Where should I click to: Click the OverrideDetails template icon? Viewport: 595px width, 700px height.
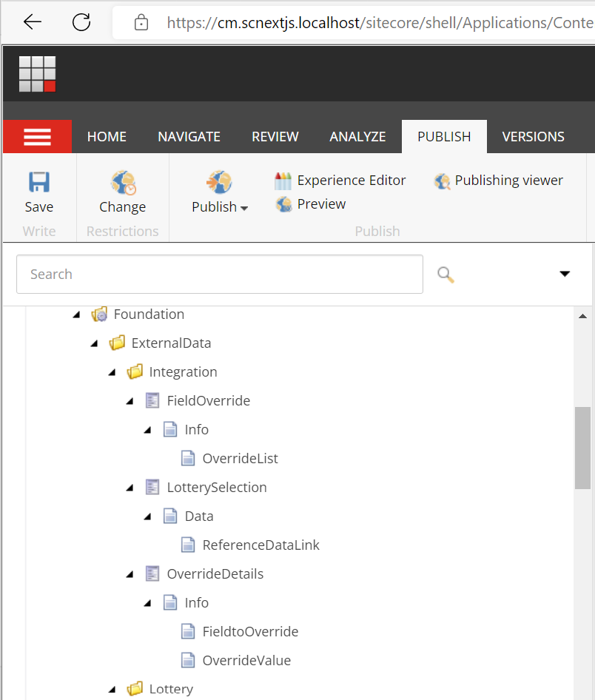pos(152,573)
